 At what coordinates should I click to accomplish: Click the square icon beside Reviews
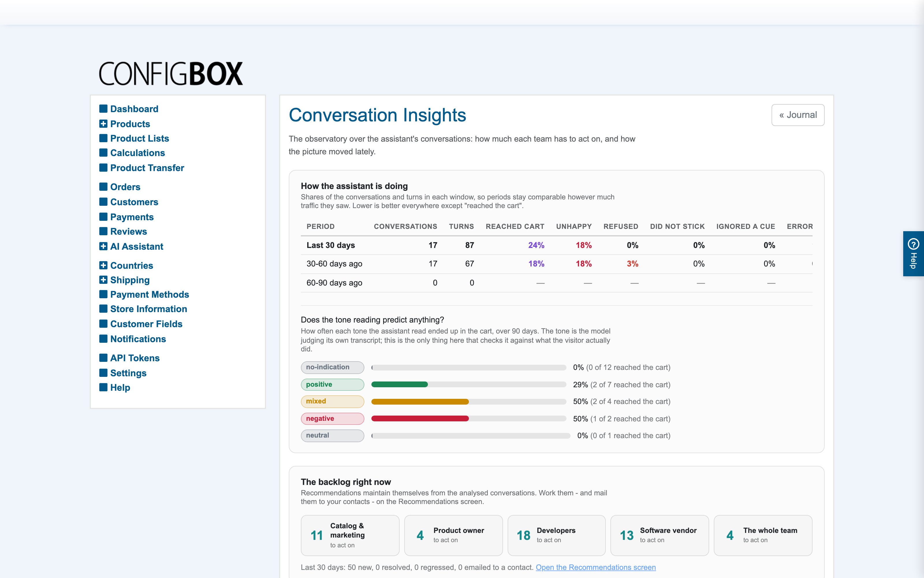click(103, 231)
